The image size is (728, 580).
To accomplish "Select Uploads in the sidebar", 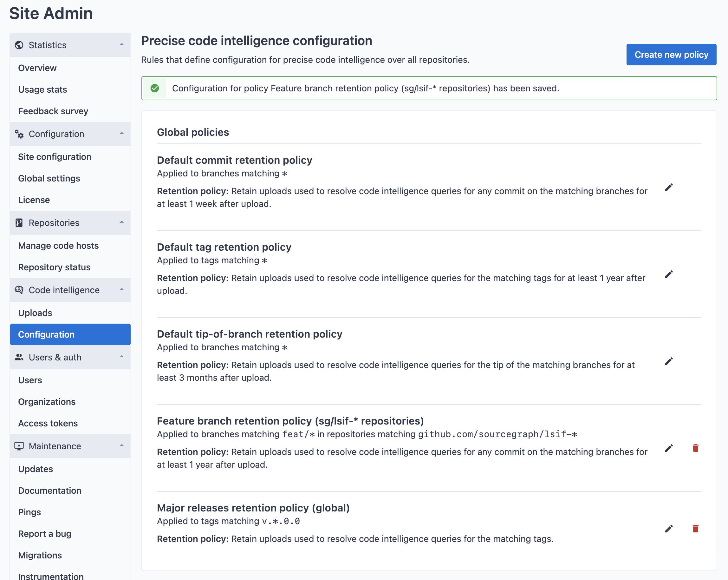I will (35, 313).
